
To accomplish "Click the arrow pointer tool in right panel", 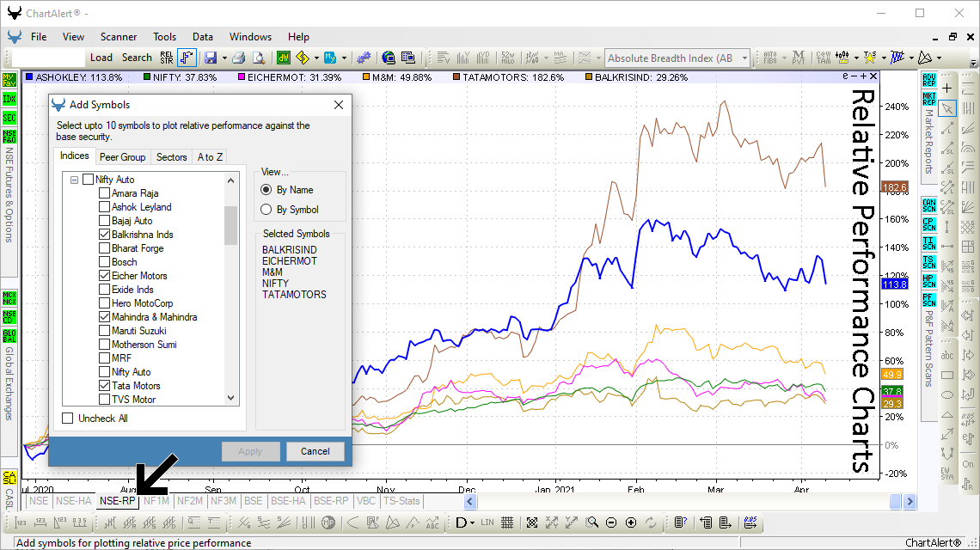I will point(947,108).
